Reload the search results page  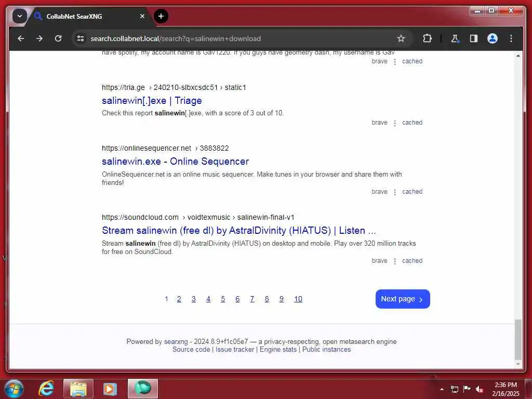(58, 38)
